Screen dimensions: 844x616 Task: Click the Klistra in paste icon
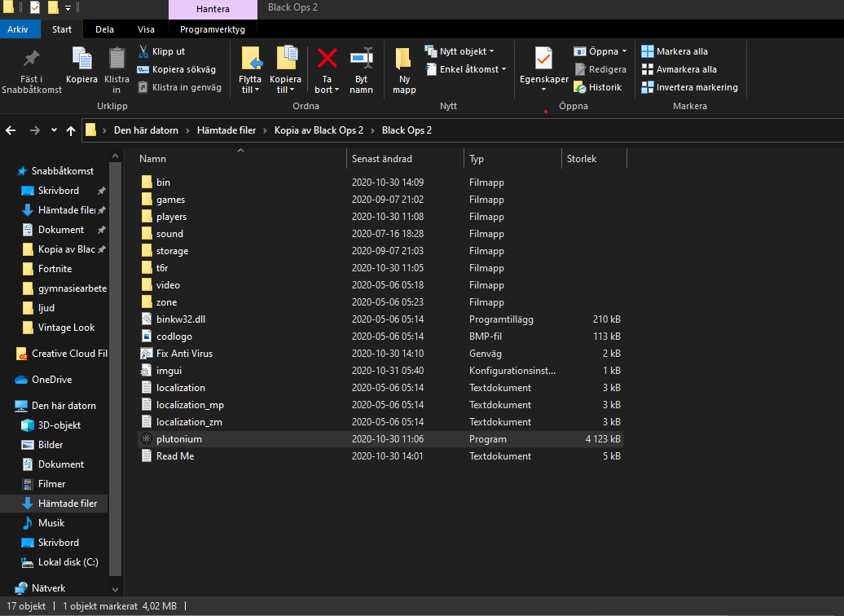[116, 70]
